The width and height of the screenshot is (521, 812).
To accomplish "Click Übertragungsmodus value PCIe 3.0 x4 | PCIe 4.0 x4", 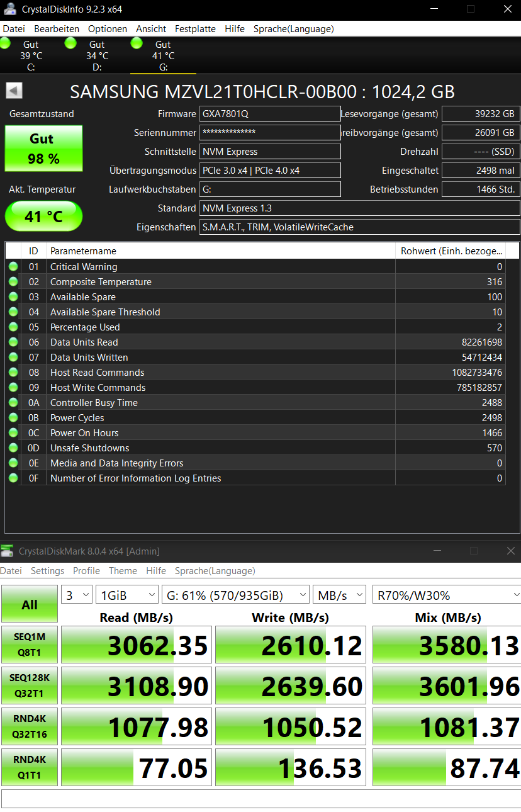I will tap(270, 171).
